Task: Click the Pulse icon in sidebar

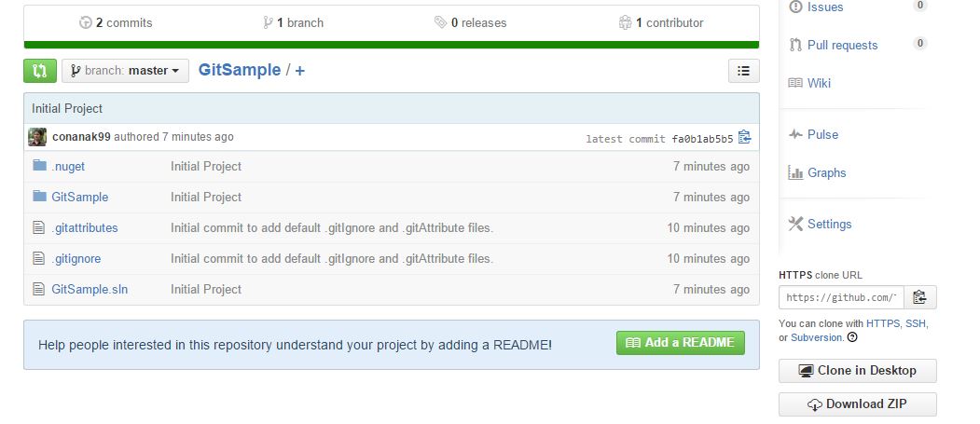Action: [x=795, y=134]
